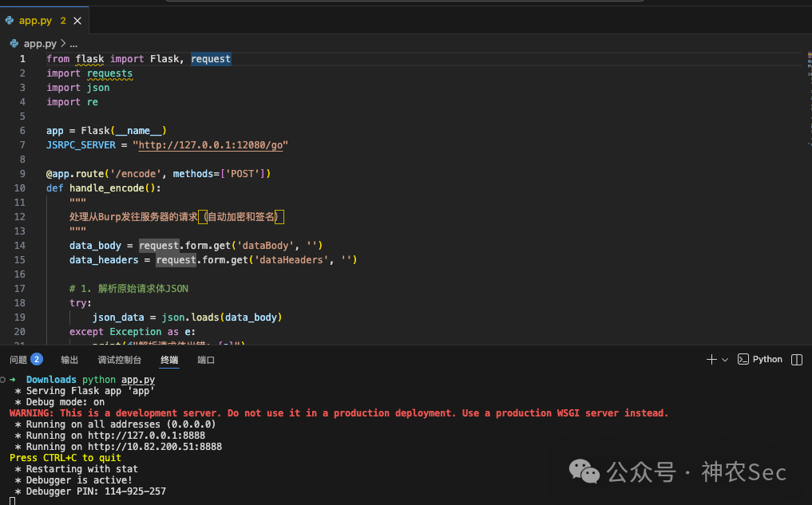Viewport: 812px width, 505px height.
Task: Select the 终端 terminal tab
Action: click(x=169, y=360)
